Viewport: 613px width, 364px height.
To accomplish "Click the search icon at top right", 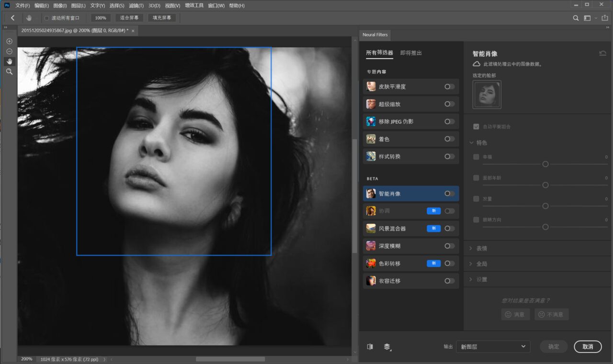I will (x=576, y=18).
